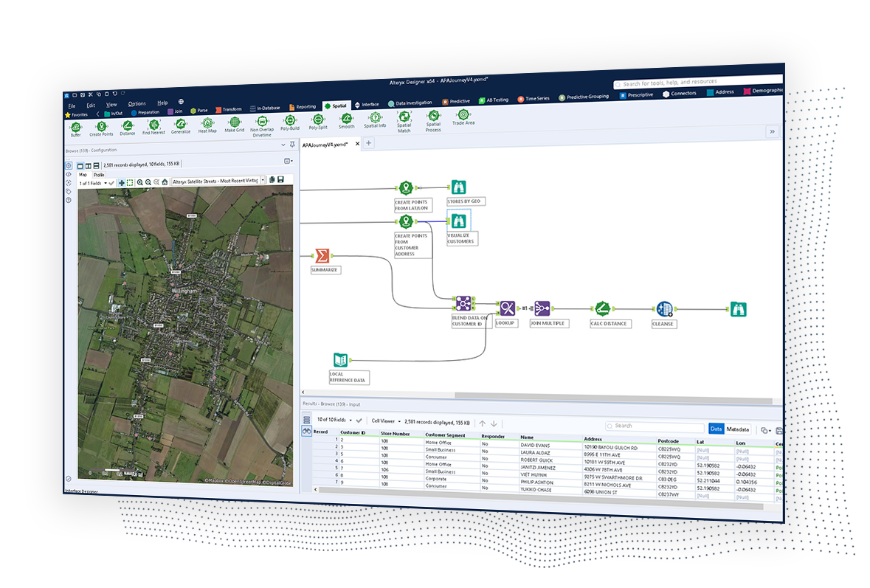
Task: Go back in tool palette categories
Action: click(x=98, y=114)
